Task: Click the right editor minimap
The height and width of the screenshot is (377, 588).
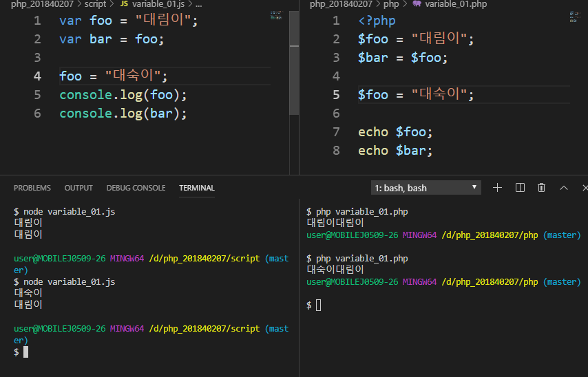Action: [575, 17]
